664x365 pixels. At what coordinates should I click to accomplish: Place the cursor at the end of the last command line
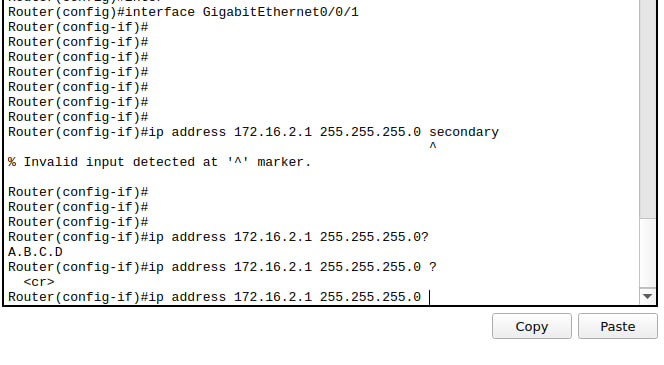coord(429,297)
